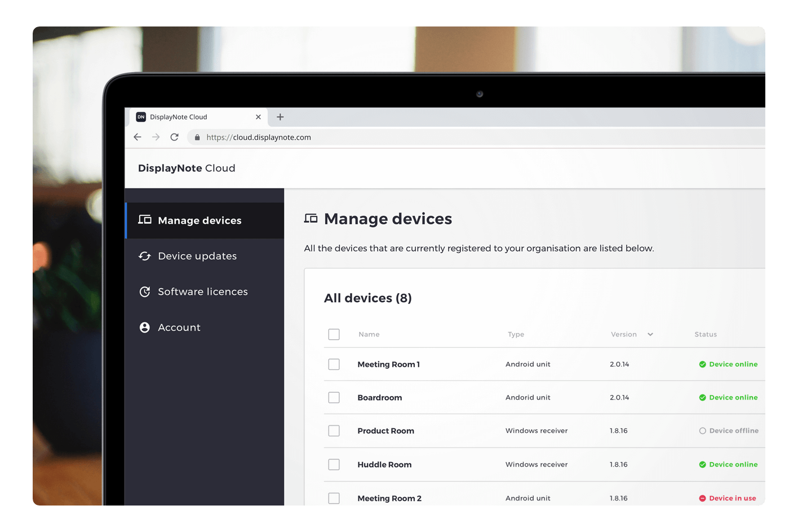Viewport: 798px width, 532px height.
Task: Click the devices icon beside page heading
Action: coord(311,218)
